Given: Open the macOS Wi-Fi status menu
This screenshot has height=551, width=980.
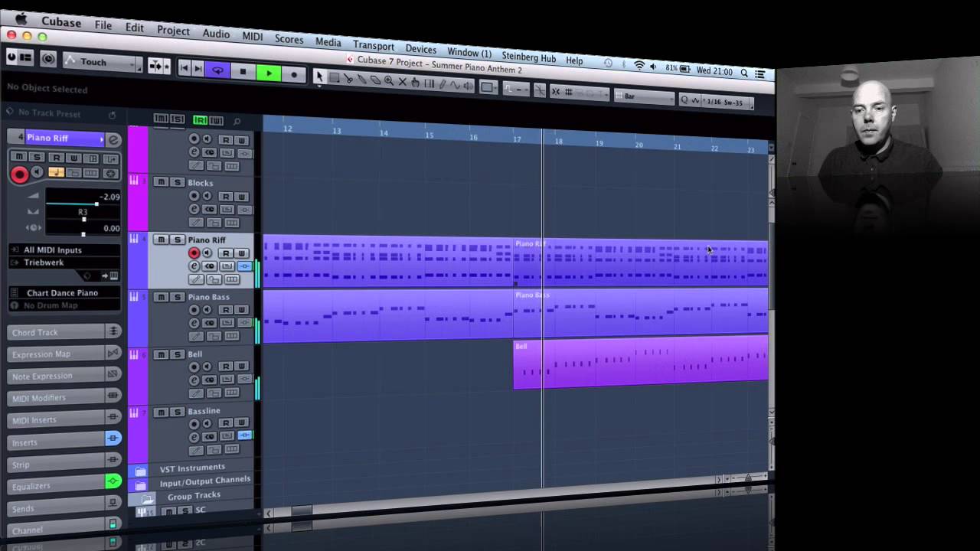Looking at the screenshot, I should click(x=639, y=66).
